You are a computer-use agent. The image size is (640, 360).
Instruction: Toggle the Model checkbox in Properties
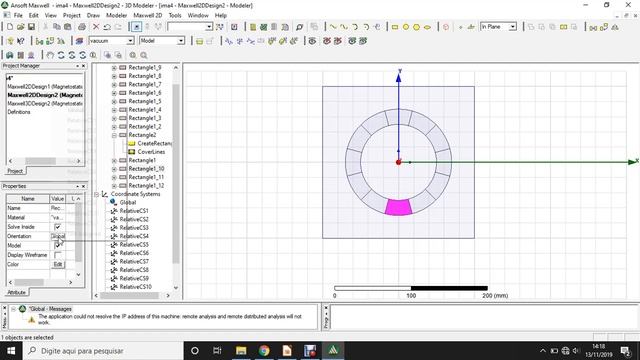pyautogui.click(x=58, y=245)
